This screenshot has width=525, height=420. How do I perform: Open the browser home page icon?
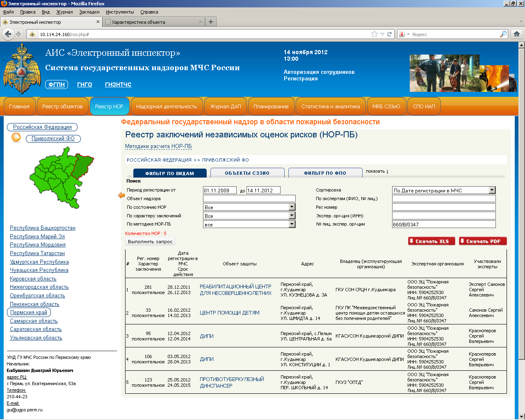(516, 34)
